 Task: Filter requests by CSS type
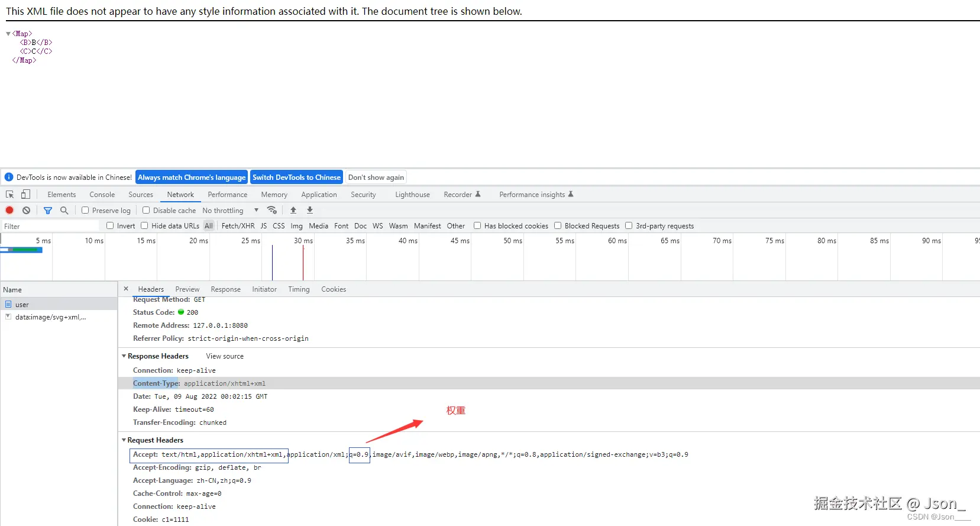pos(279,226)
